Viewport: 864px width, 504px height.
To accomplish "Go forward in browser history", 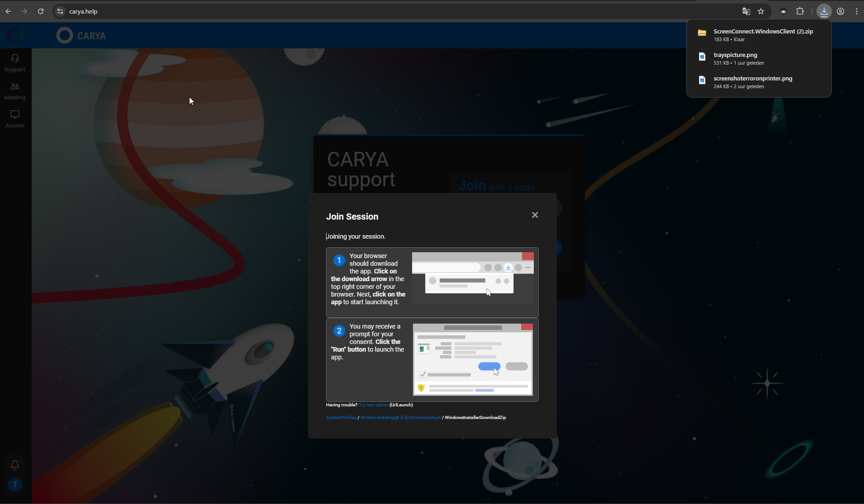I will [24, 11].
